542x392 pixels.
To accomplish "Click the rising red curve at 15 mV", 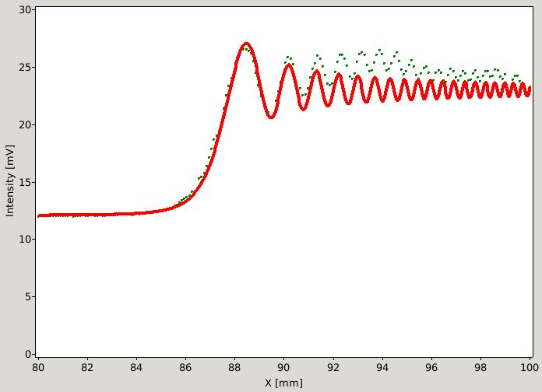I will (204, 181).
